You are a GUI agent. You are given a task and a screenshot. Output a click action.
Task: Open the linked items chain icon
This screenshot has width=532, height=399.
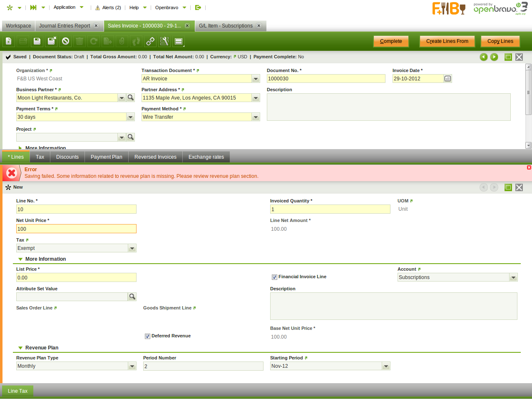(x=150, y=41)
